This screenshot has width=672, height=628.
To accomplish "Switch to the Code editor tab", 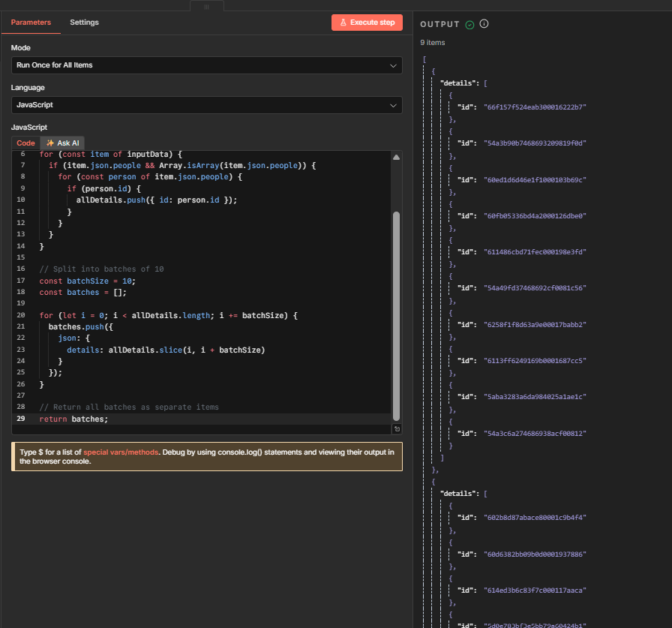I will 25,143.
